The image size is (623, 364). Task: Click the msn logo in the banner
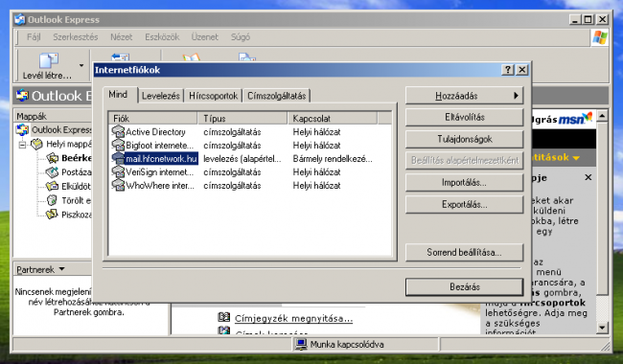point(575,118)
